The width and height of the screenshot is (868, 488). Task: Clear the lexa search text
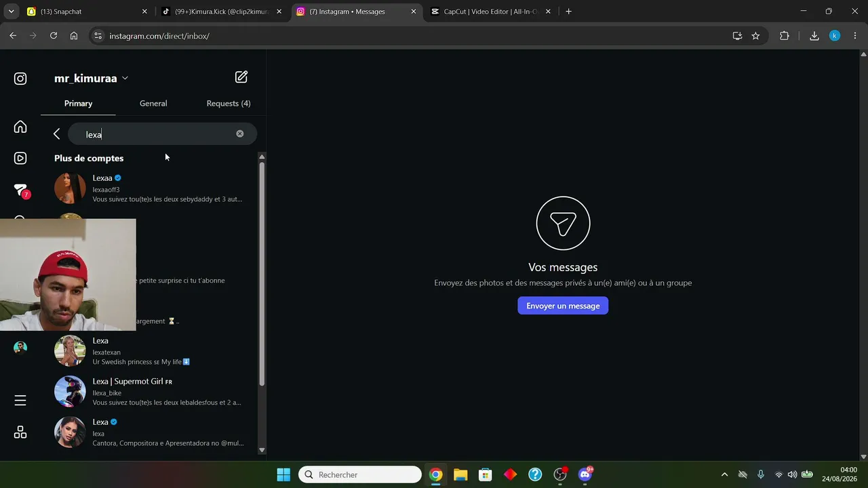click(239, 134)
